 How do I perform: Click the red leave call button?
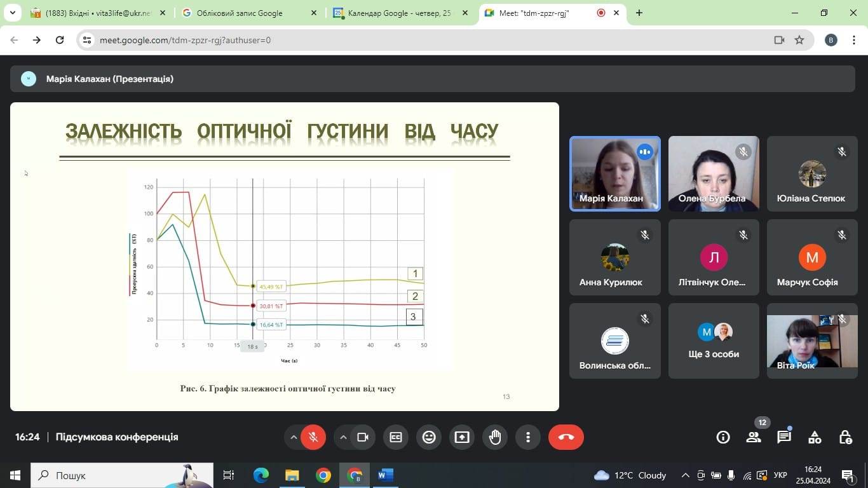point(566,437)
